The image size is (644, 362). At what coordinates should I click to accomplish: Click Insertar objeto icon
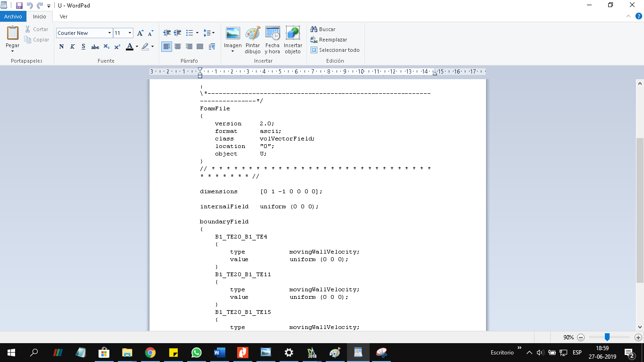pyautogui.click(x=293, y=33)
